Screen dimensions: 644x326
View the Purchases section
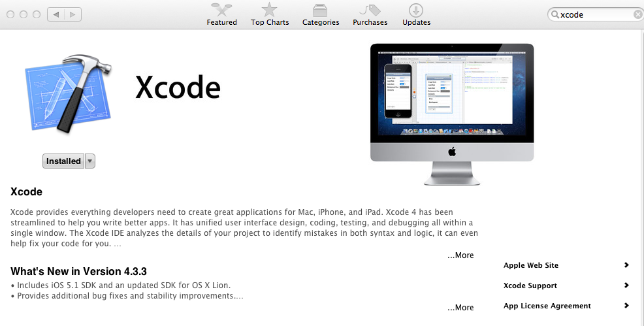tap(370, 14)
